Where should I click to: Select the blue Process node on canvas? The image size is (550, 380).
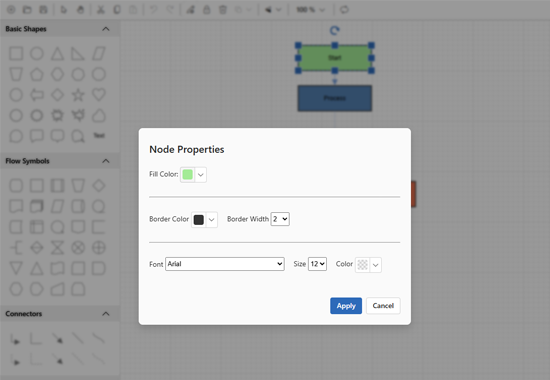click(x=335, y=98)
